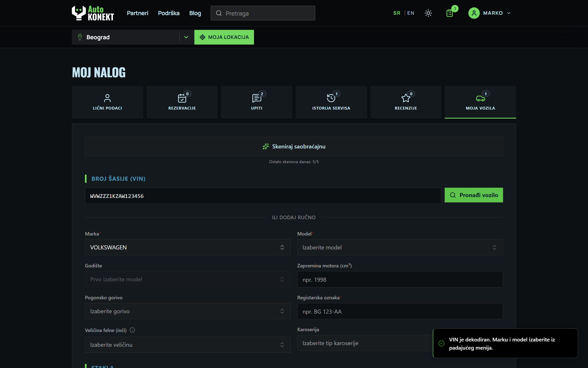Edit the VIN number input field
This screenshot has height=368, width=588.
tap(263, 196)
